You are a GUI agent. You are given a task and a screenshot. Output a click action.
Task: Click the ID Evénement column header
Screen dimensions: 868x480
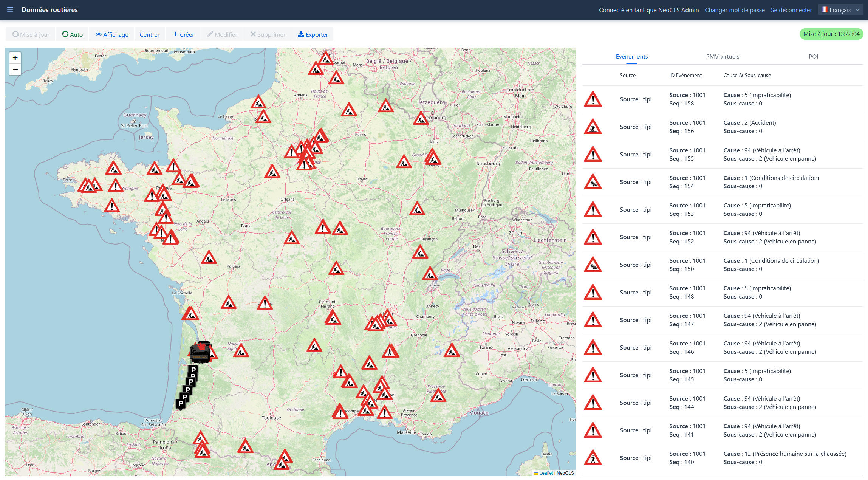685,75
